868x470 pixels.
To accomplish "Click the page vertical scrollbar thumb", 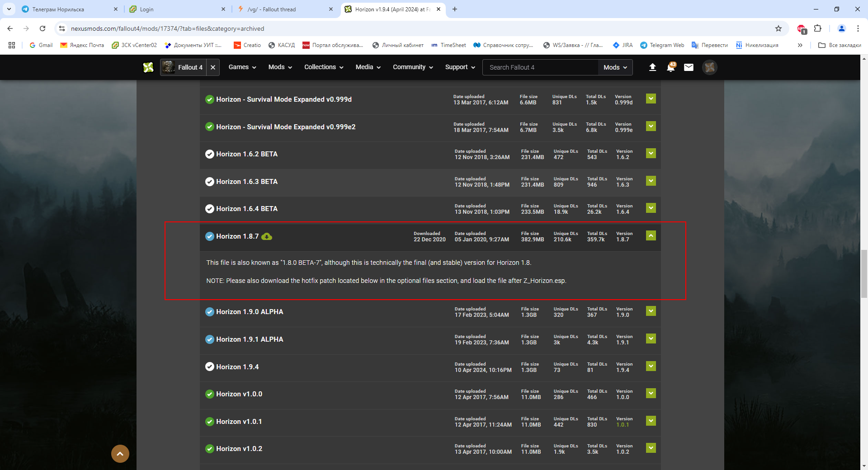I will point(864,273).
